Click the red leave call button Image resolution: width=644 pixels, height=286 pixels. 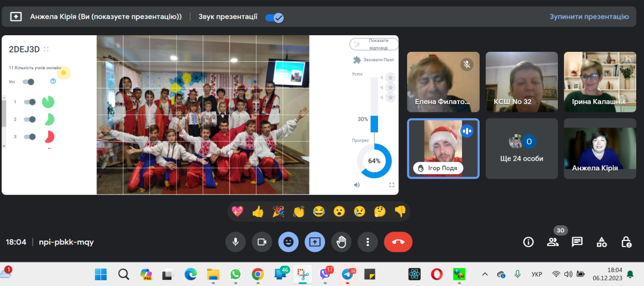[x=398, y=242]
